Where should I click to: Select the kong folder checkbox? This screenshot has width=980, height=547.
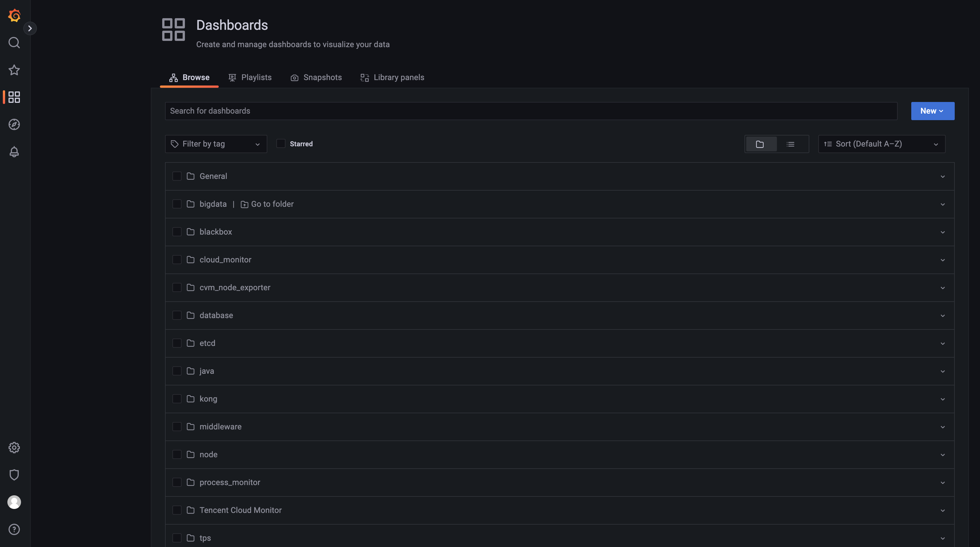[x=177, y=399]
